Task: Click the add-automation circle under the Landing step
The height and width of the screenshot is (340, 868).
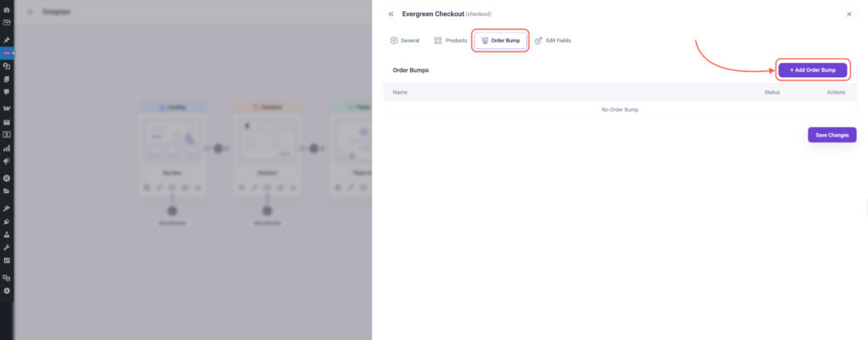Action: pyautogui.click(x=172, y=211)
